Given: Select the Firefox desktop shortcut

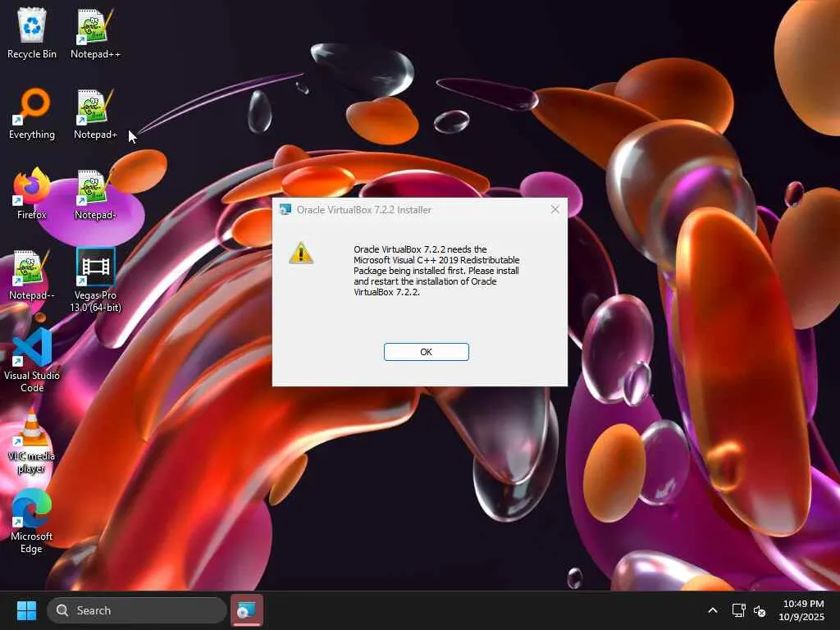Looking at the screenshot, I should 32,194.
